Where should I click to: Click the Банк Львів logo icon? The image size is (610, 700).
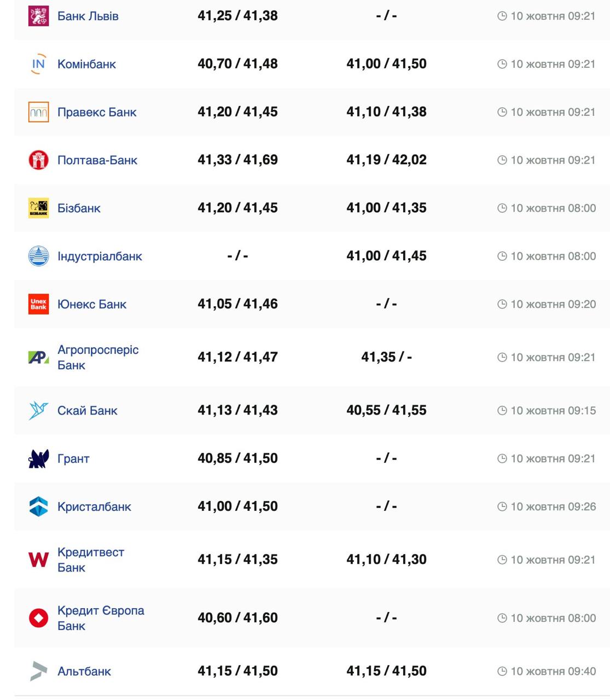pos(38,16)
